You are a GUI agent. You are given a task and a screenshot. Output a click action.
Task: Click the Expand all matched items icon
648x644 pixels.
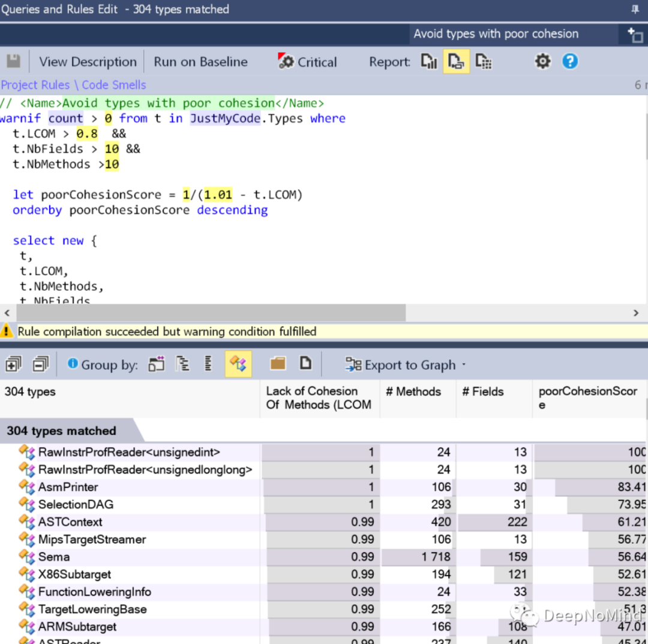[x=13, y=364]
